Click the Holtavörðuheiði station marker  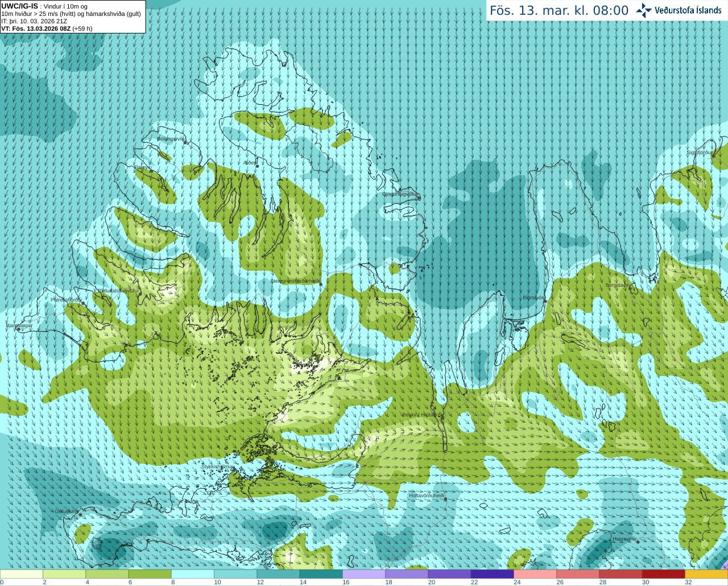click(x=445, y=500)
